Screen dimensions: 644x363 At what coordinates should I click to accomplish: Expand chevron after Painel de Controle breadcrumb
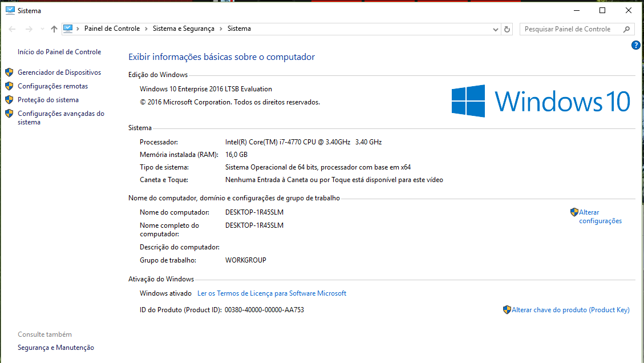coord(146,29)
